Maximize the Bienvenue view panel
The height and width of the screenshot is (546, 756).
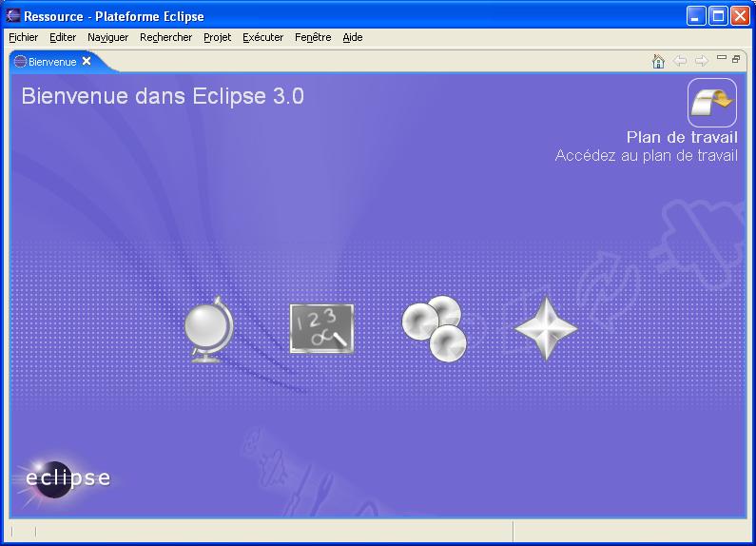pyautogui.click(x=736, y=58)
